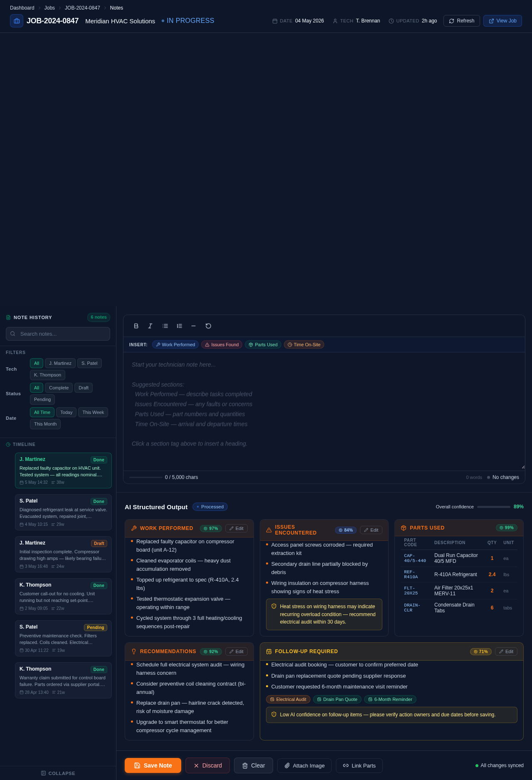Click the character count progress bar
532x780 pixels.
click(146, 477)
